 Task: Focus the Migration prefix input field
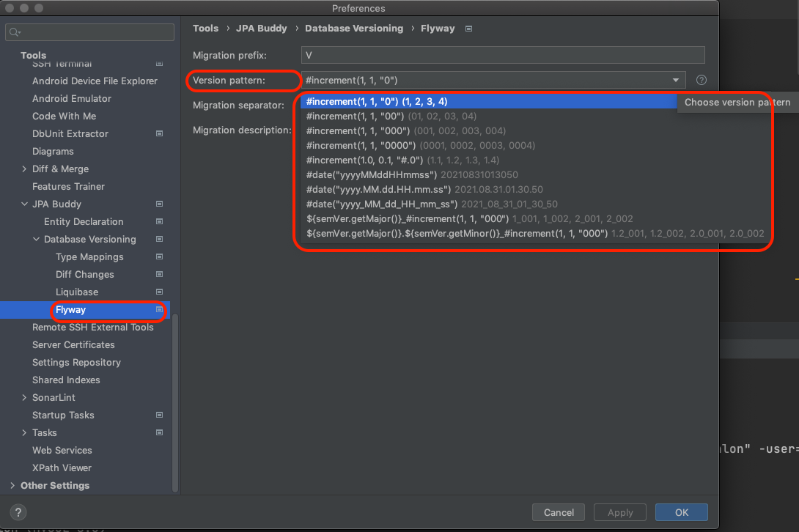[x=503, y=55]
